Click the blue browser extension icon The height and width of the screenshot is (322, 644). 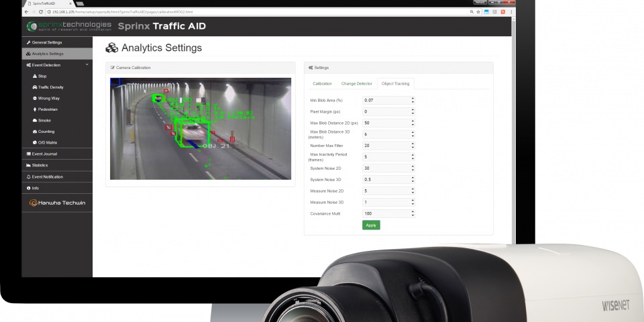(x=487, y=12)
